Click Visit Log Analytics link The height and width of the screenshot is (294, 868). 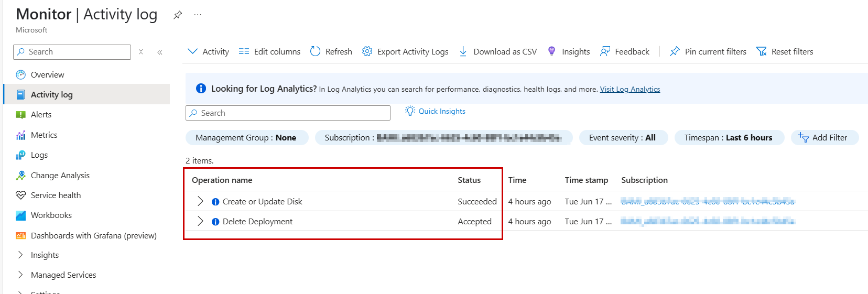[630, 89]
